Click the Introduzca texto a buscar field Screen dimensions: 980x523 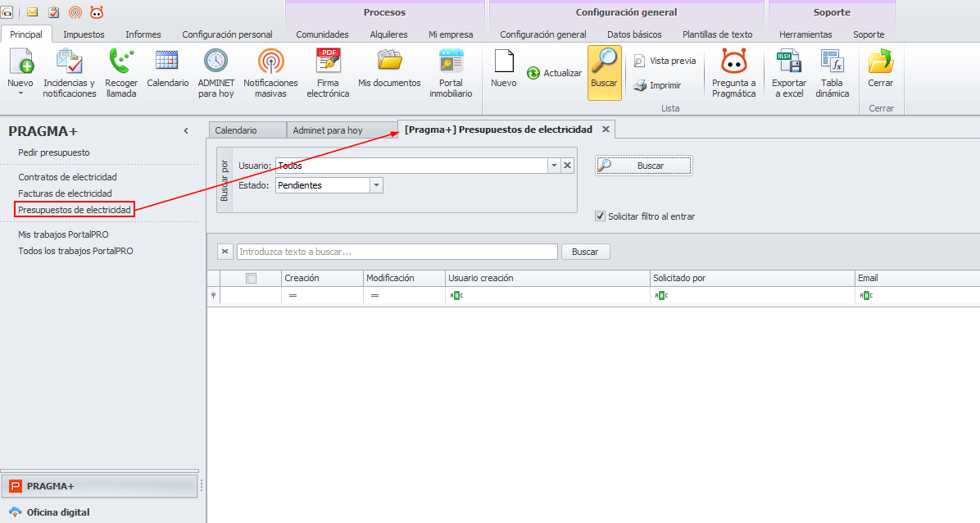[x=397, y=252]
